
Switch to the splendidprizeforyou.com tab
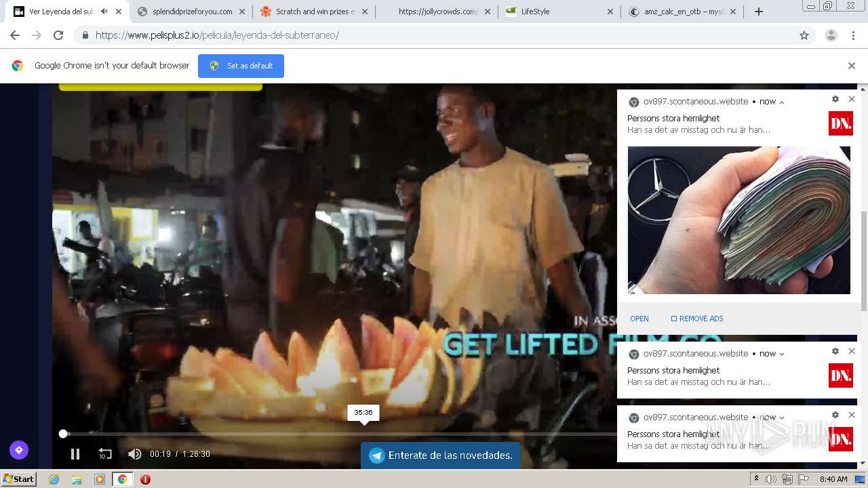click(x=191, y=12)
